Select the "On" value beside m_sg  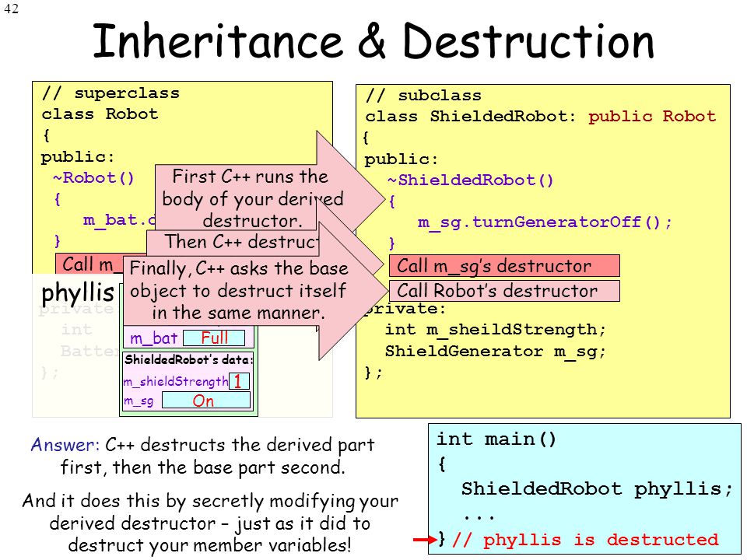(205, 401)
